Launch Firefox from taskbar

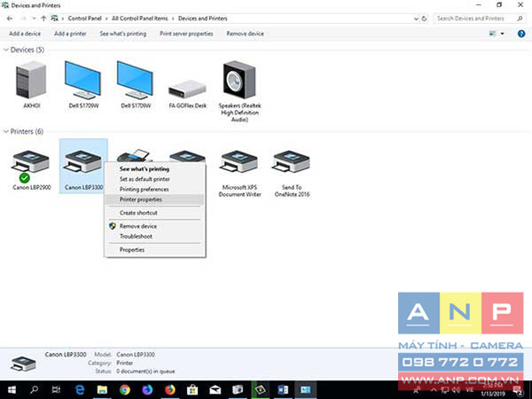pyautogui.click(x=170, y=390)
